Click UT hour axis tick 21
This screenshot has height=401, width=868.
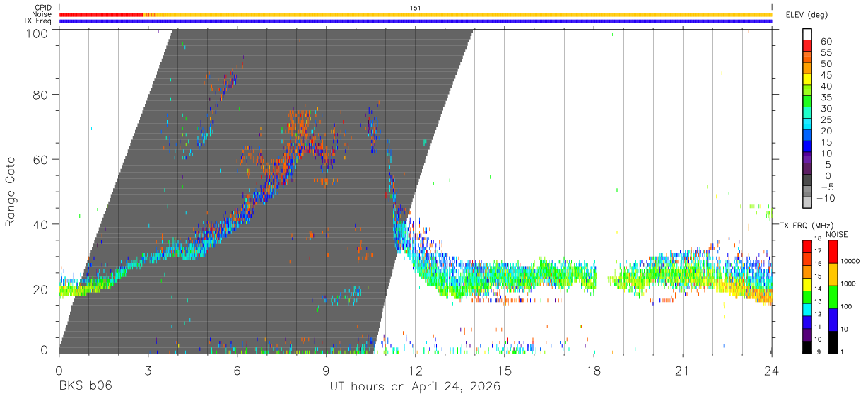click(x=682, y=370)
